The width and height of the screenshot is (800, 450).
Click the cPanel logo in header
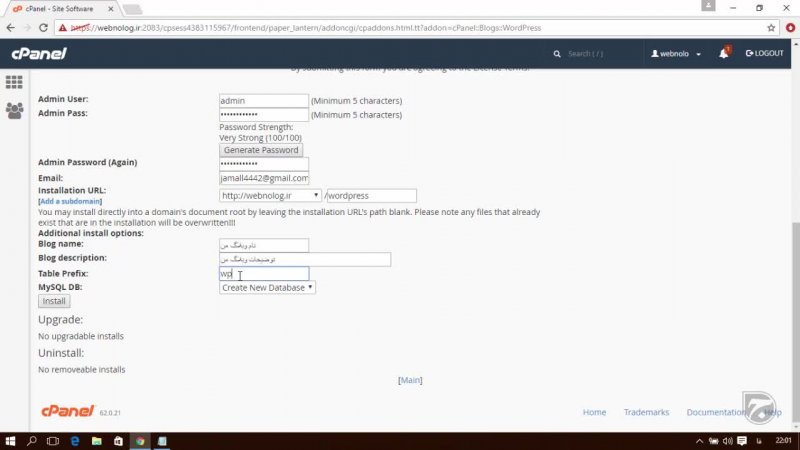click(38, 53)
